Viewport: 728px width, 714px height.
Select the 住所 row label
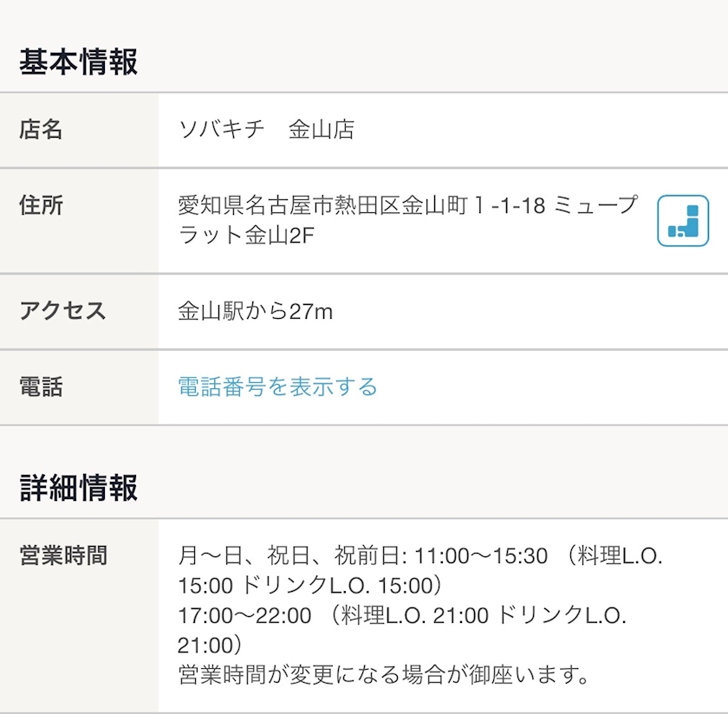(x=42, y=205)
